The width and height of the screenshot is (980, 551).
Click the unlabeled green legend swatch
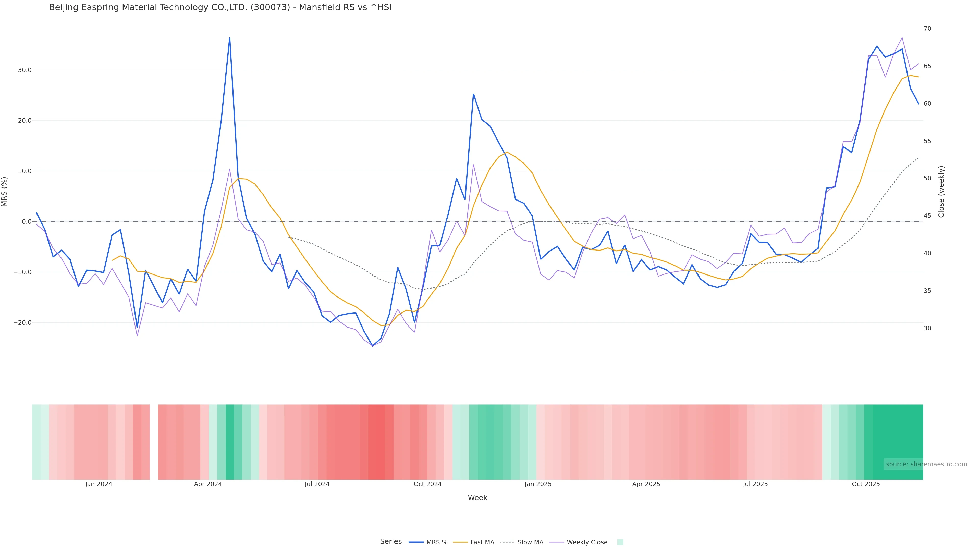[x=620, y=542]
